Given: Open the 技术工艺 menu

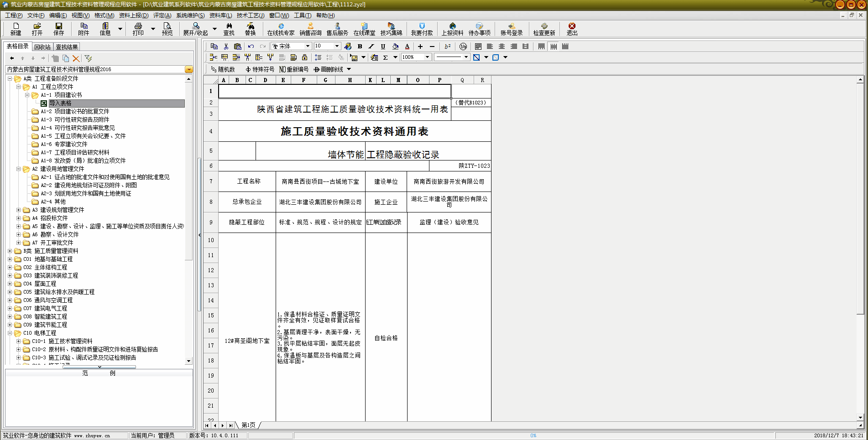Looking at the screenshot, I should click(250, 16).
